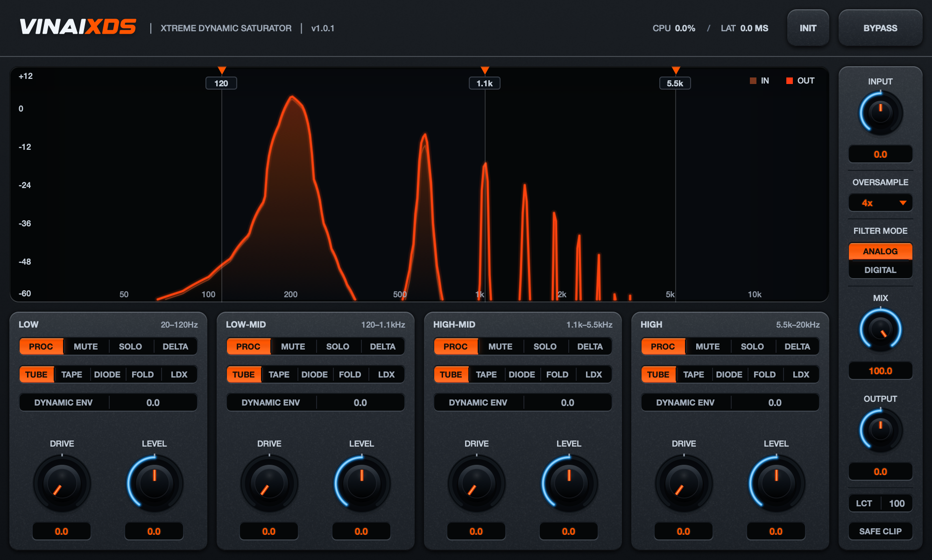Click the LOW-MID DRIVE knob

[x=269, y=483]
